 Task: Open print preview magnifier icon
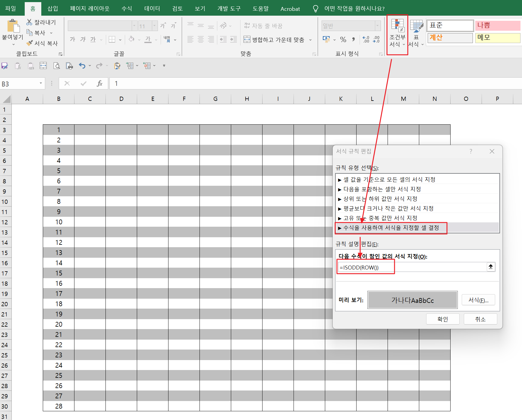[x=57, y=66]
